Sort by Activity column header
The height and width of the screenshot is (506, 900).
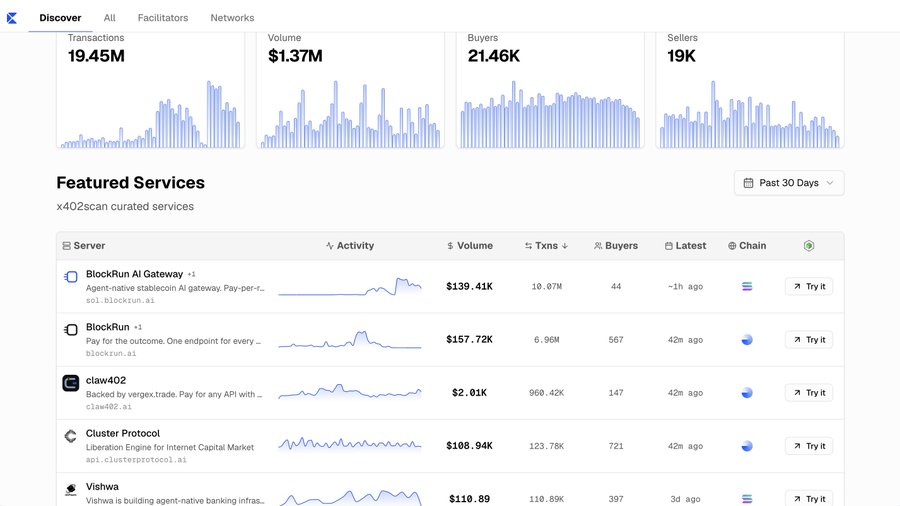(350, 246)
